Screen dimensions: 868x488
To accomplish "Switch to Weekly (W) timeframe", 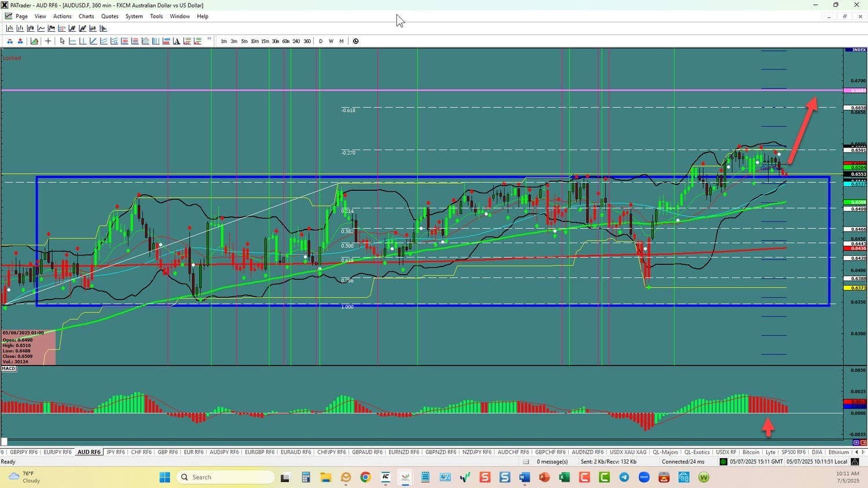I will (x=331, y=41).
